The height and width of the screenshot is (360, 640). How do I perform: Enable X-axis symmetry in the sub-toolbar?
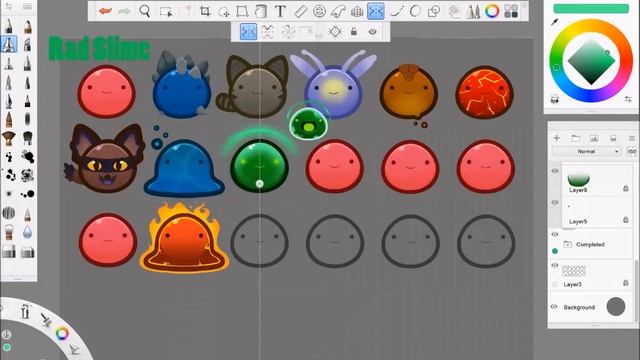(x=267, y=31)
